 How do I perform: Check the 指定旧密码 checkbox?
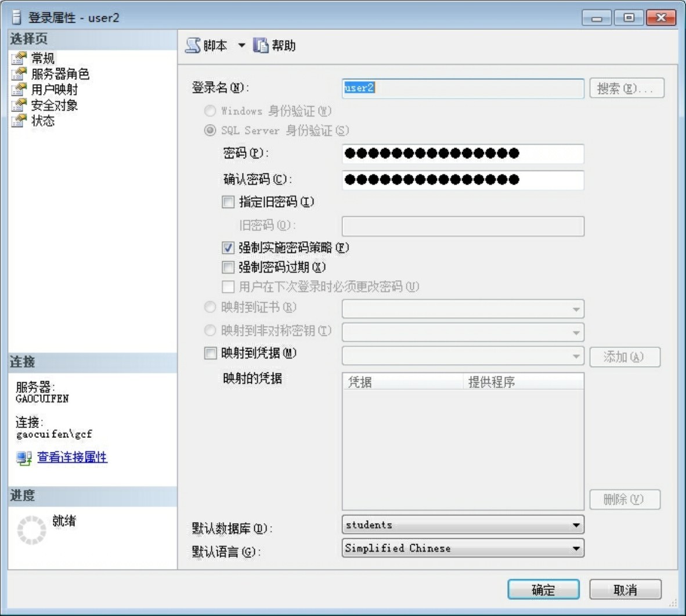(x=228, y=202)
